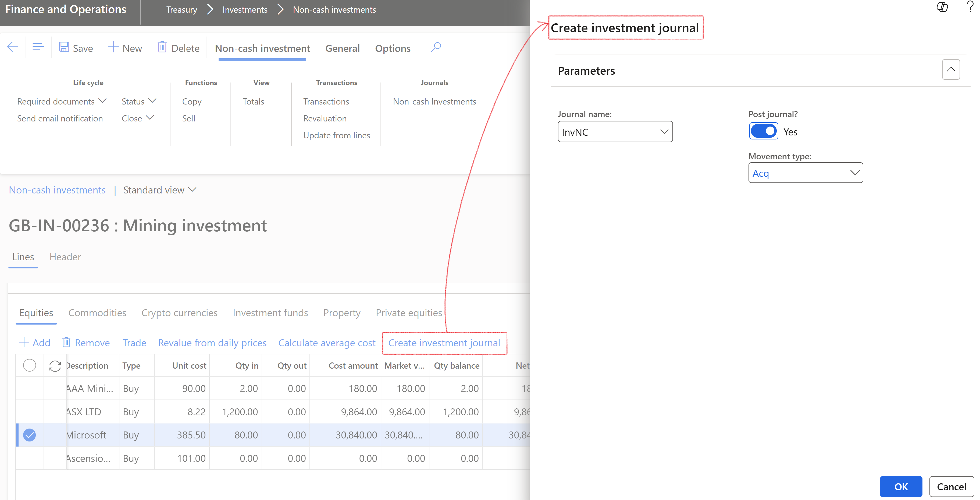This screenshot has width=980, height=500.
Task: Toggle the Post journal switch
Action: coord(763,132)
